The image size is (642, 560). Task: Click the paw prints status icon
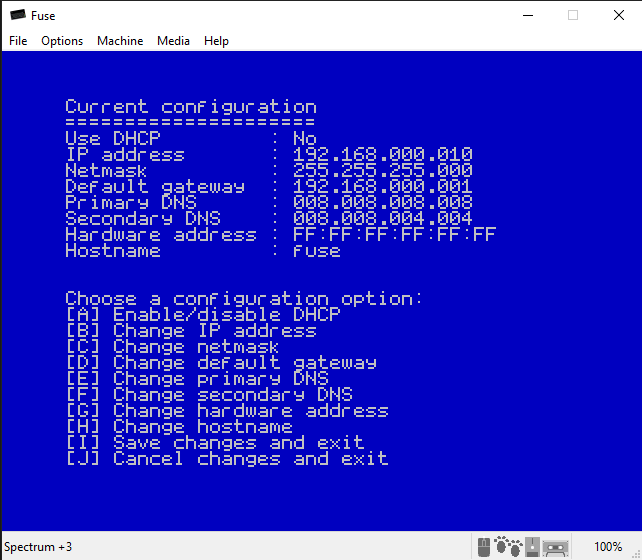coord(508,547)
